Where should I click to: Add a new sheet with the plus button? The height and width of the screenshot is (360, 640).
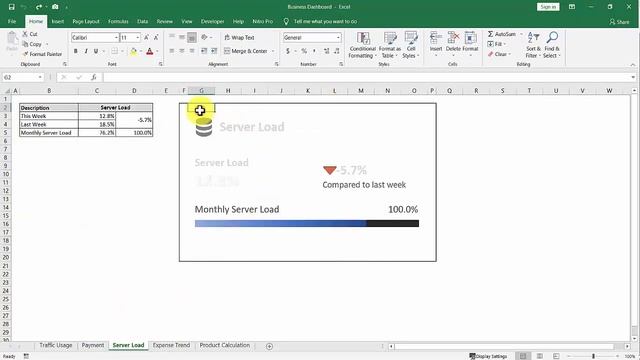(269, 346)
